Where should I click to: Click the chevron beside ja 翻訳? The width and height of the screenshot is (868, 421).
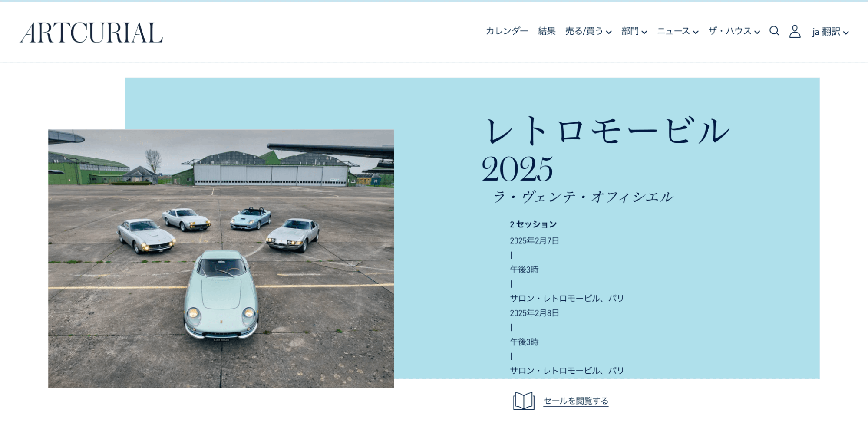pos(846,33)
